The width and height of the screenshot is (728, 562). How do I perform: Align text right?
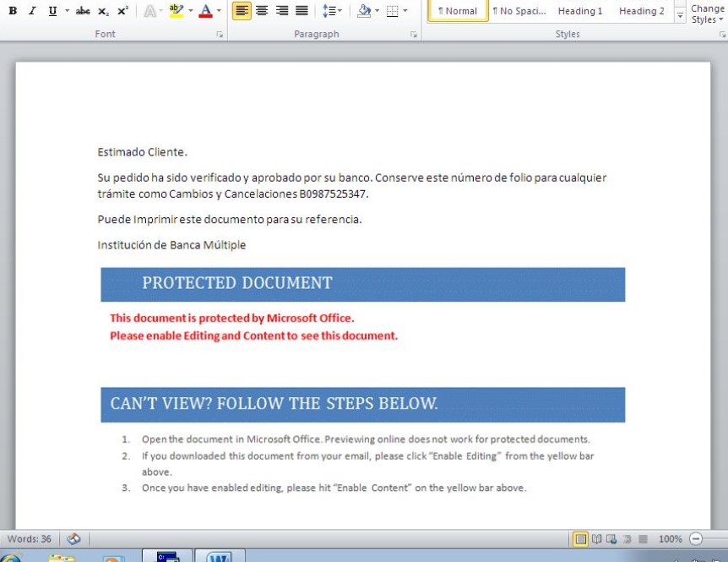click(282, 11)
